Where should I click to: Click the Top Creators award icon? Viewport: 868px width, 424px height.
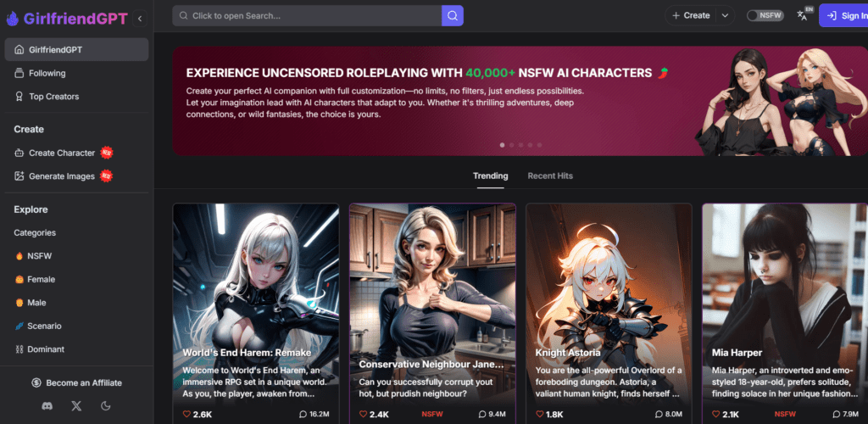(x=19, y=97)
